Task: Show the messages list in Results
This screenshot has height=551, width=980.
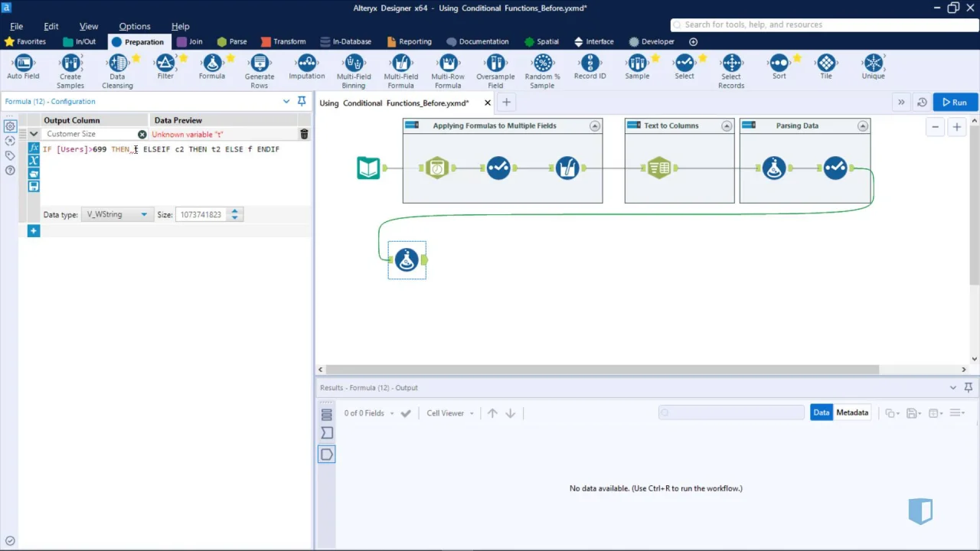Action: point(327,415)
